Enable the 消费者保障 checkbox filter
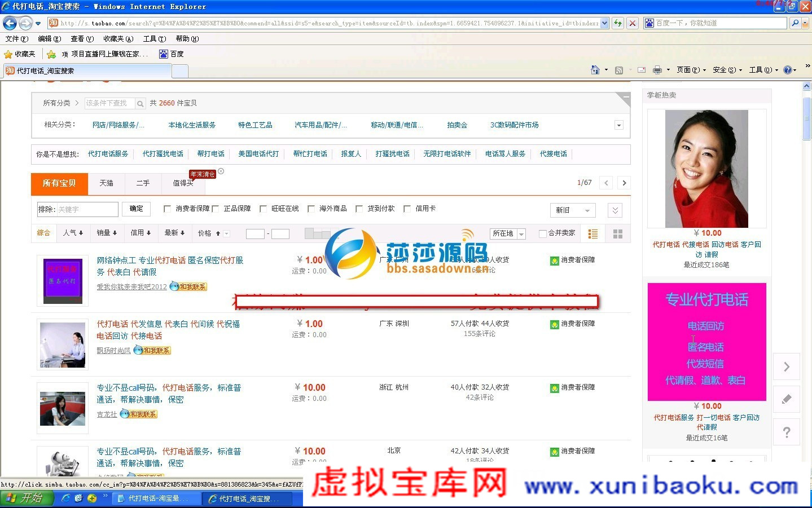812x508 pixels. 167,209
